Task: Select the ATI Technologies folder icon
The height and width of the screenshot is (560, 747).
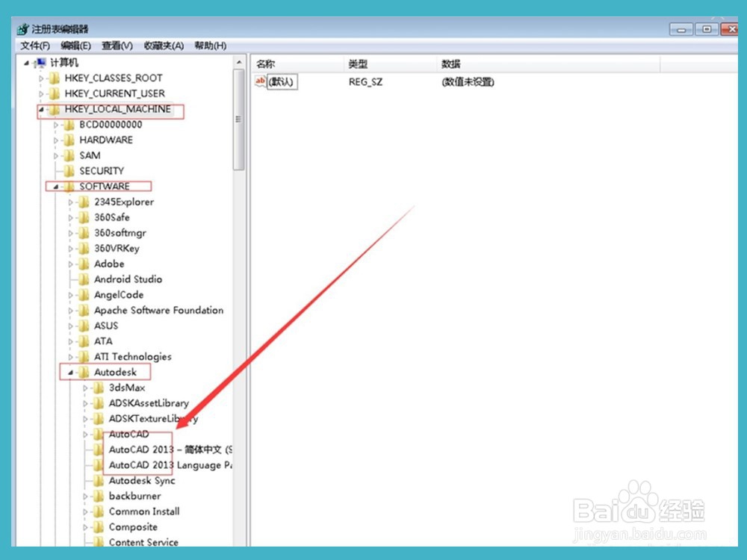Action: point(84,357)
